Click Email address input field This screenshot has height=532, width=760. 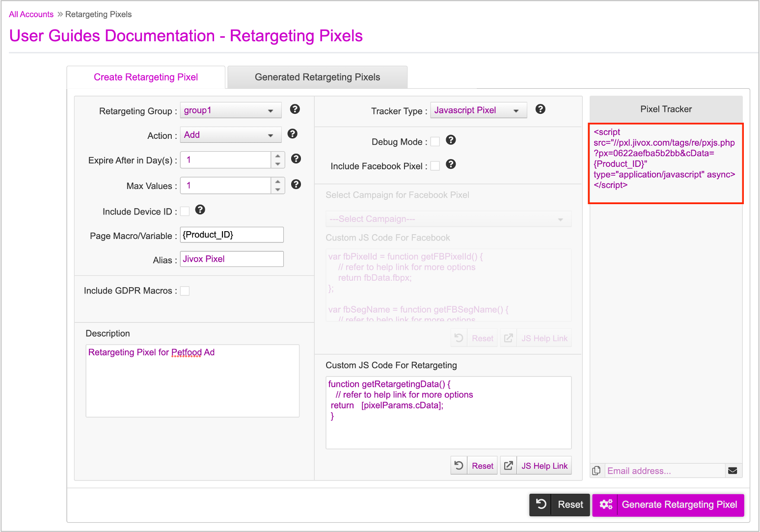coord(665,471)
